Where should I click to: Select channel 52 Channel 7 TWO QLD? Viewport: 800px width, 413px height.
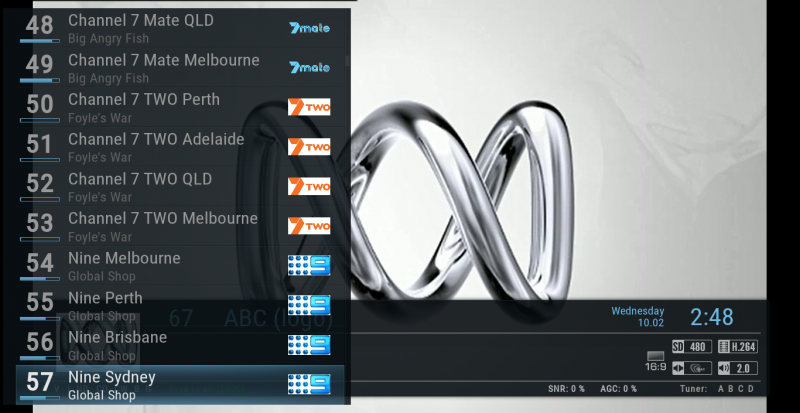(180, 186)
